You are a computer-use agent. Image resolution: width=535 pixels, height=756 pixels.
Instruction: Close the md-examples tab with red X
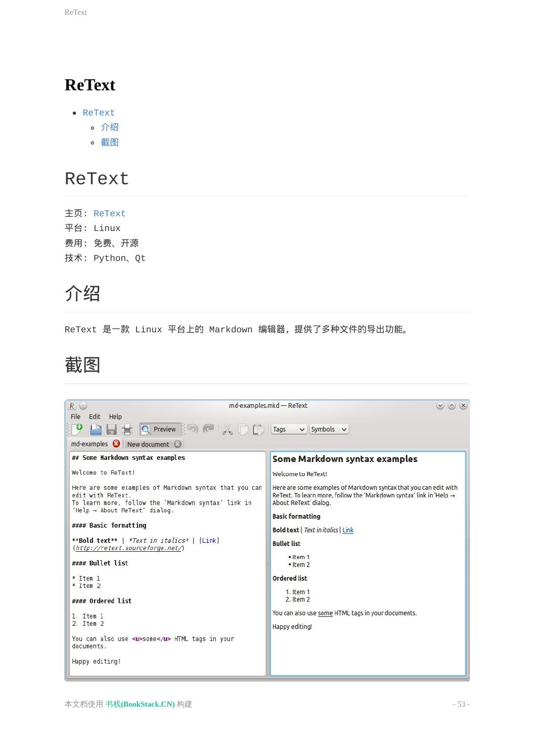pyautogui.click(x=117, y=444)
